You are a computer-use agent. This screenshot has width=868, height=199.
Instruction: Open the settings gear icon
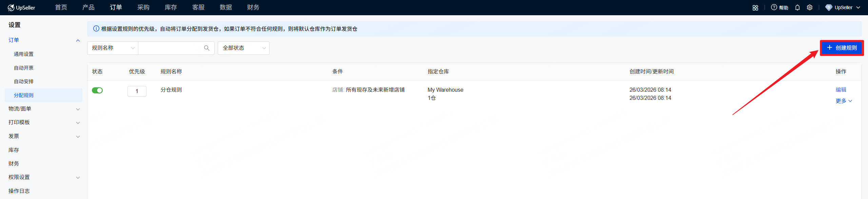pyautogui.click(x=810, y=7)
